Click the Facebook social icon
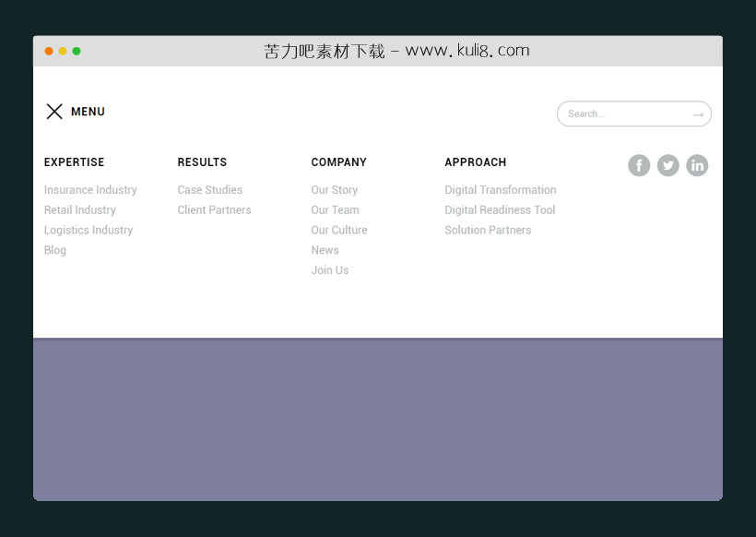Screen dimensions: 756x537 (x=639, y=165)
